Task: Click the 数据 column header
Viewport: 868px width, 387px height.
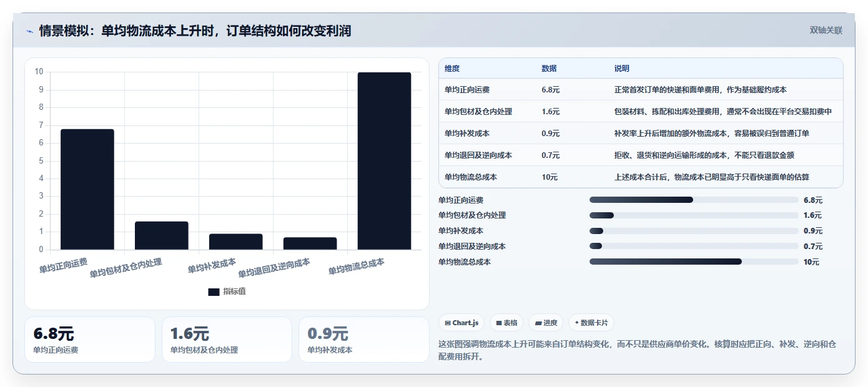Action: coord(549,69)
